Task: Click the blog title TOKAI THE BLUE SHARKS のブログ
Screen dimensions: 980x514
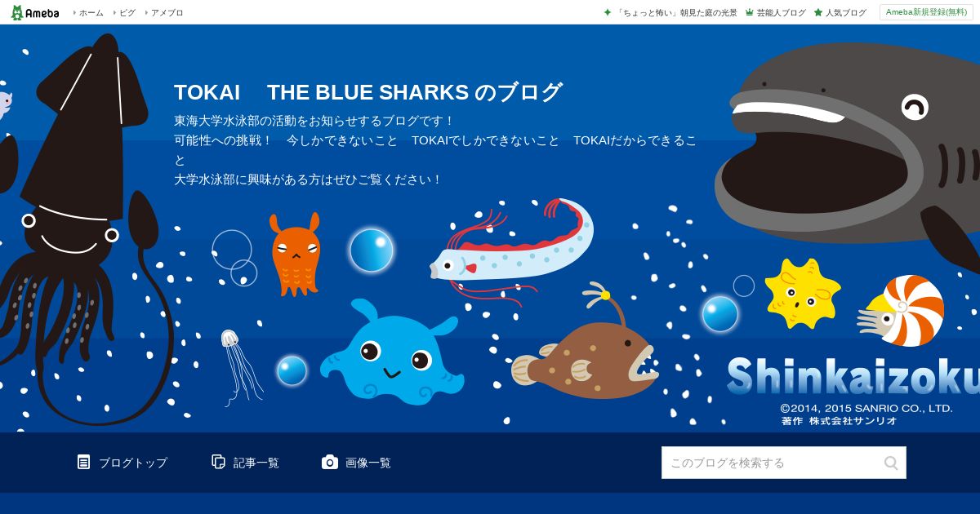Action: pos(368,92)
